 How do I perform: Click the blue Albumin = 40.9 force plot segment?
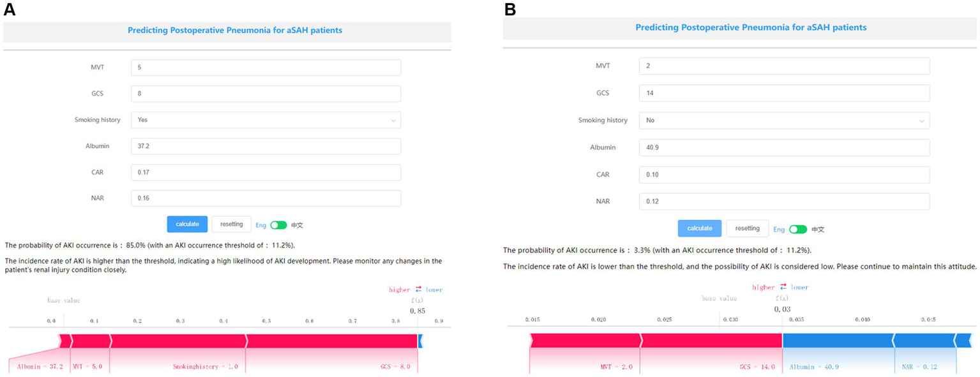click(837, 341)
